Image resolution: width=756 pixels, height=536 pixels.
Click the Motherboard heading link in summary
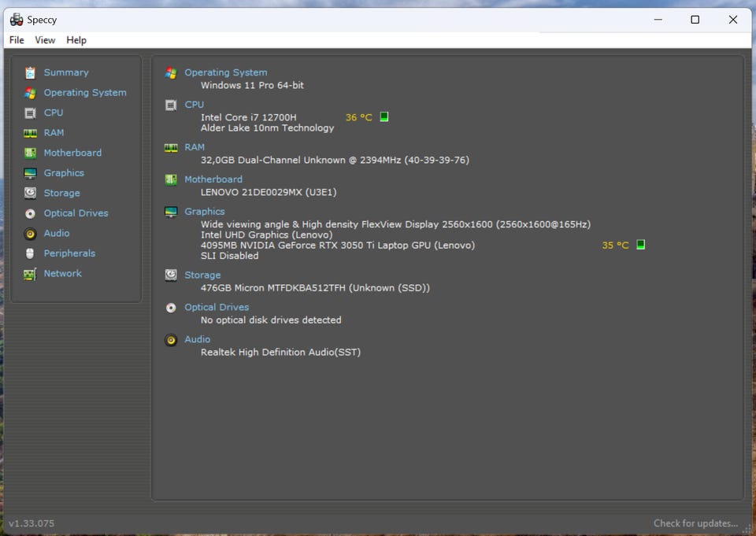213,179
